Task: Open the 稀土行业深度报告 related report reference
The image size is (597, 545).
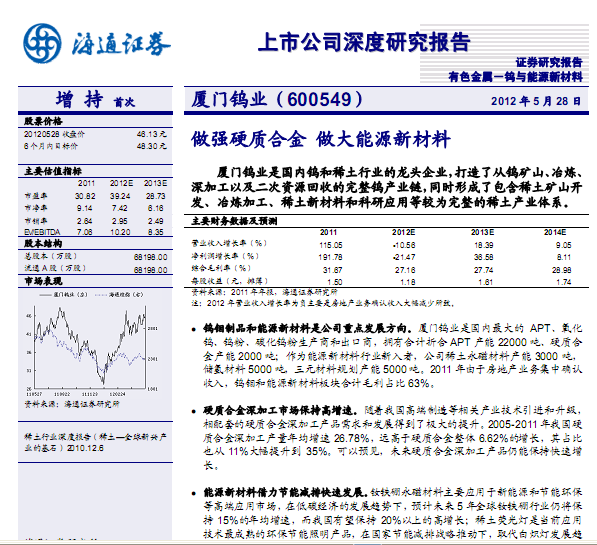Action: pos(96,443)
